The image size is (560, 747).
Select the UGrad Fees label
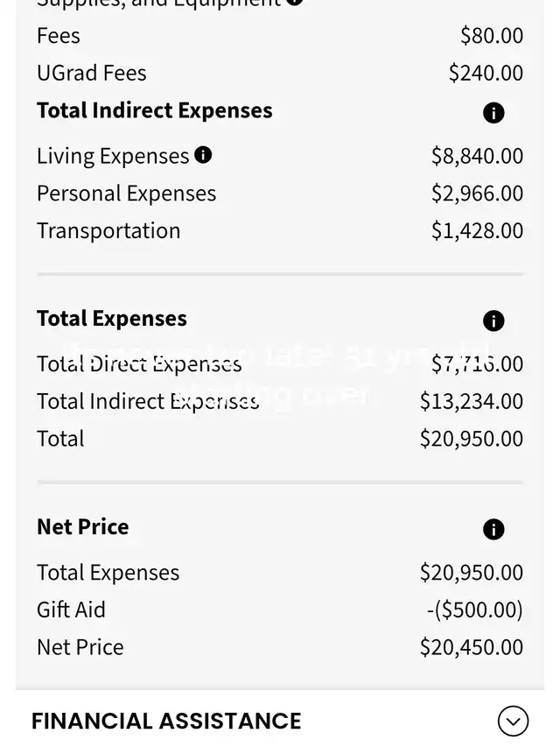coord(91,73)
